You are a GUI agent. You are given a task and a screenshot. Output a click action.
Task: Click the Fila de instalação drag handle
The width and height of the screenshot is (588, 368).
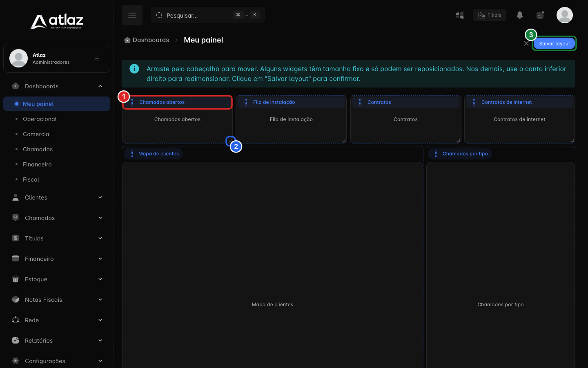pos(246,102)
